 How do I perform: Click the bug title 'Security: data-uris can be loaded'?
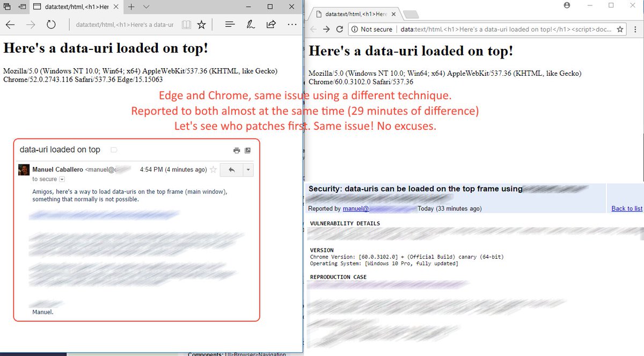[x=415, y=188]
